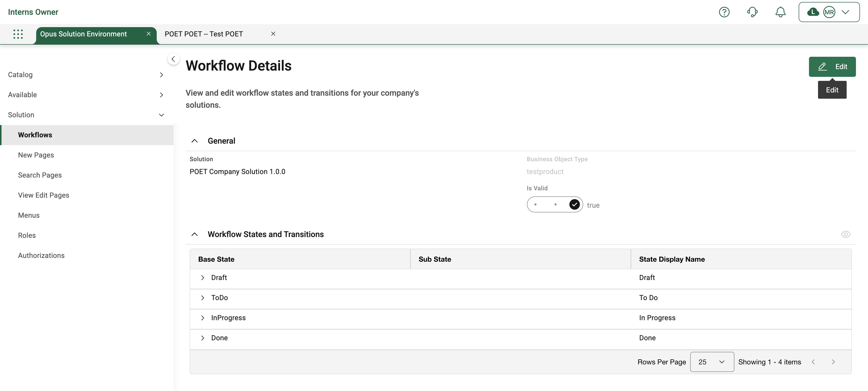Open the app launcher grid icon
This screenshot has width=868, height=391.
tap(18, 34)
